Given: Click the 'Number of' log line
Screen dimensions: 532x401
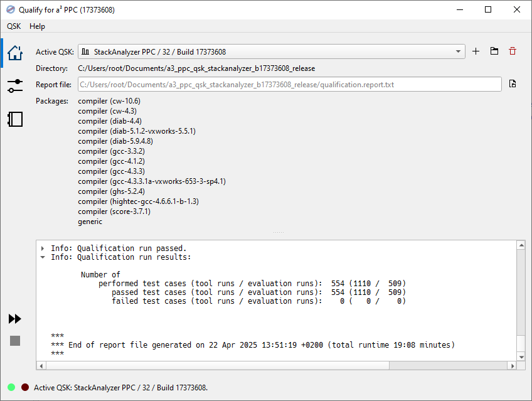Looking at the screenshot, I should coord(100,274).
